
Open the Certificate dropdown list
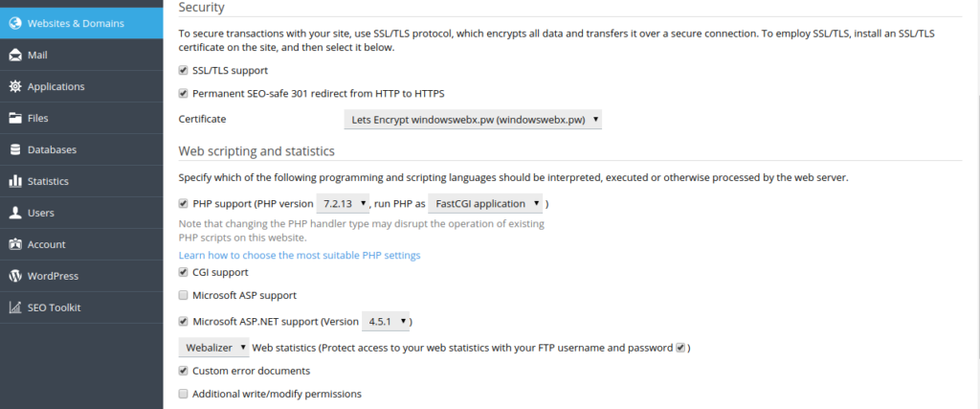(x=473, y=120)
